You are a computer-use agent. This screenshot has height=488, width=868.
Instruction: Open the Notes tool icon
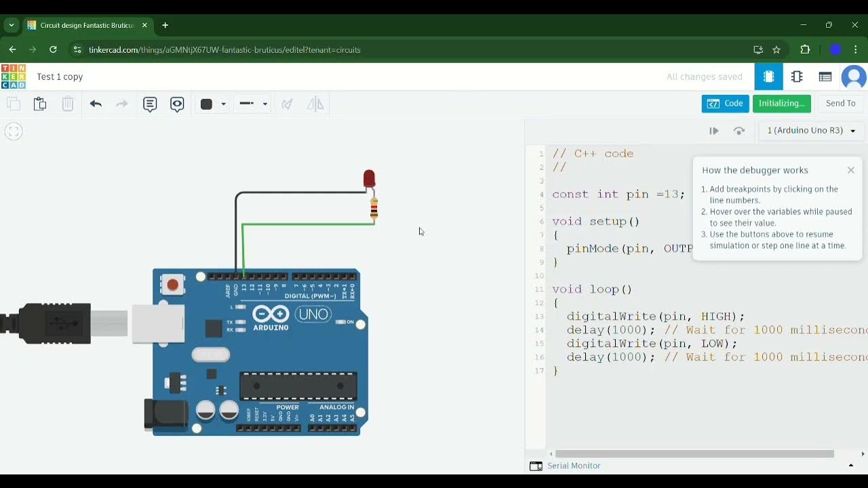tap(150, 104)
